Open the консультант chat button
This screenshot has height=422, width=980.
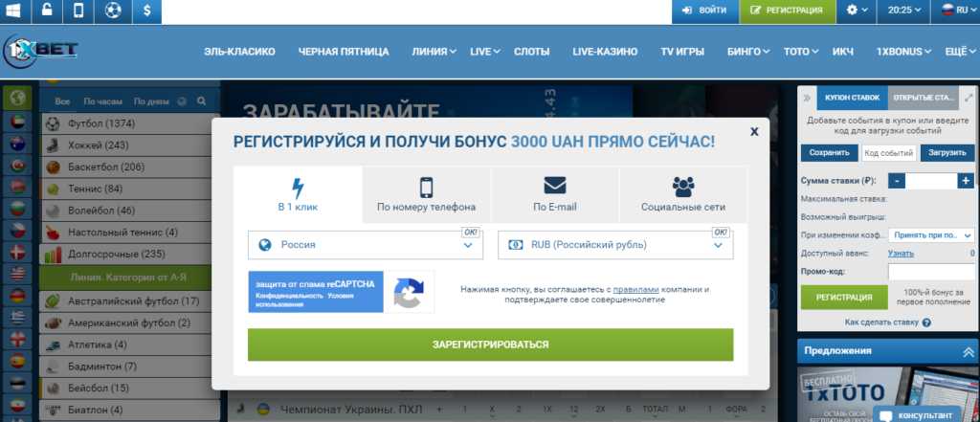[x=917, y=414]
